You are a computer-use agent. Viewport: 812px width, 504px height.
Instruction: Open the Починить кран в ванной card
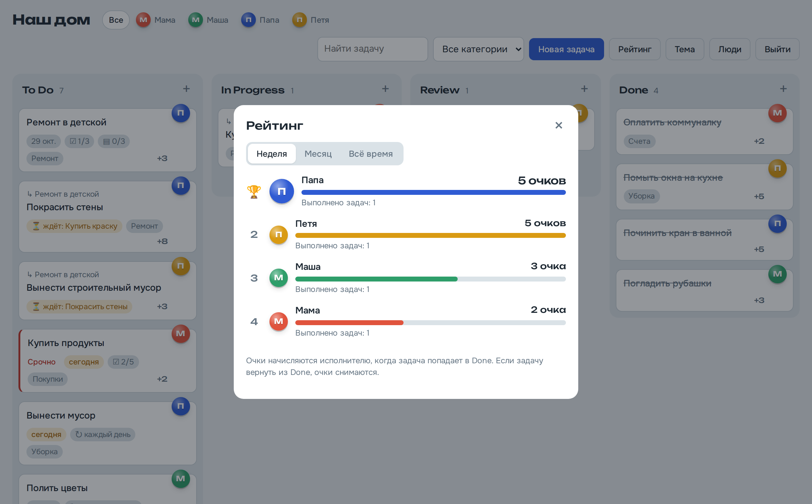pyautogui.click(x=704, y=239)
